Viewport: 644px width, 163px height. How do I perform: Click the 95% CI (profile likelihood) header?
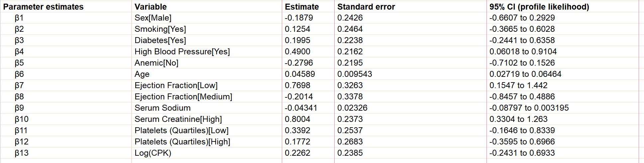[x=539, y=7]
